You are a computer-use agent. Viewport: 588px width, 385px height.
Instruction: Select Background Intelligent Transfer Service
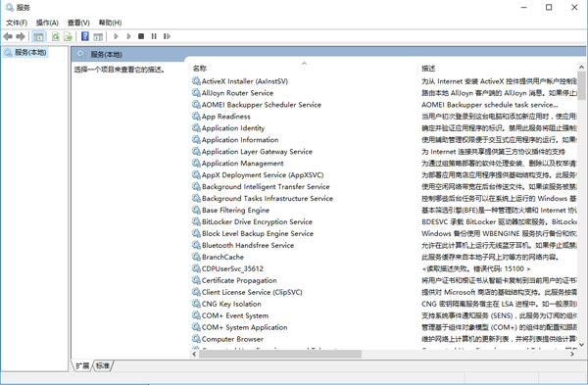(266, 187)
